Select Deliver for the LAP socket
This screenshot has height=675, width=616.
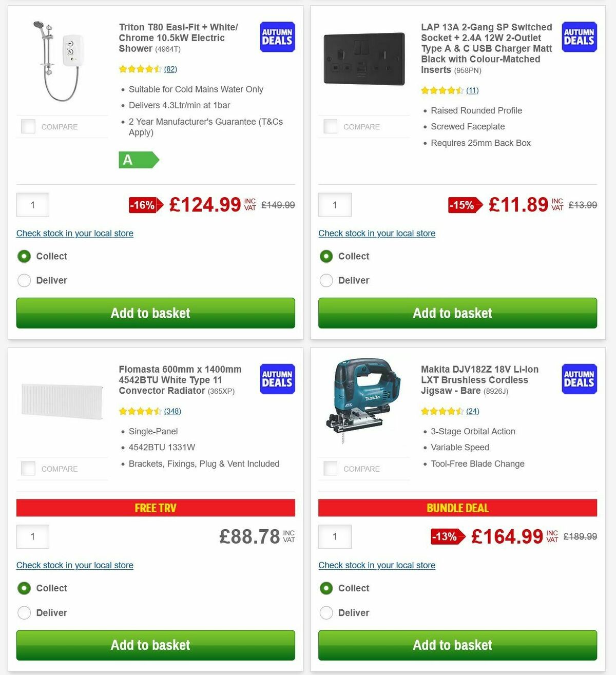coord(326,280)
